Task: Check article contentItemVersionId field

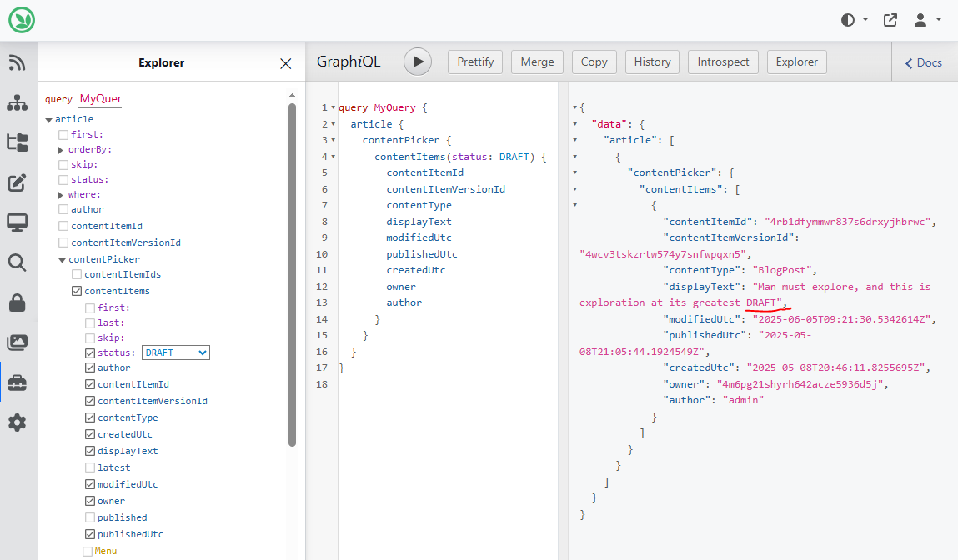Action: (x=63, y=242)
